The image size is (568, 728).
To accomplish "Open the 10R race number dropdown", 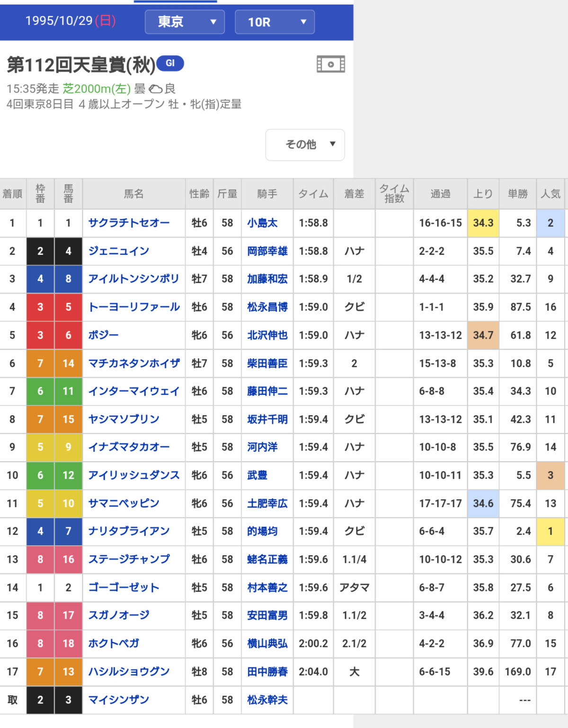I will (275, 22).
